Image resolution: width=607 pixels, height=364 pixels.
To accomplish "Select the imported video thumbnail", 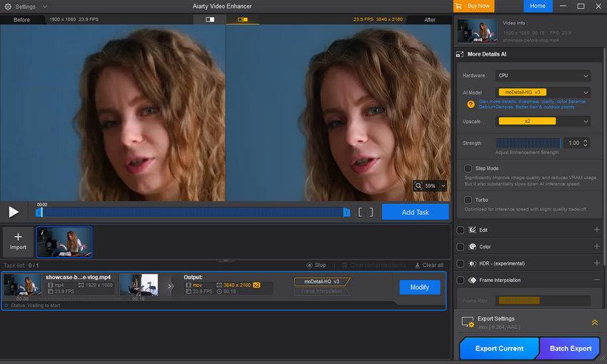I will point(64,242).
